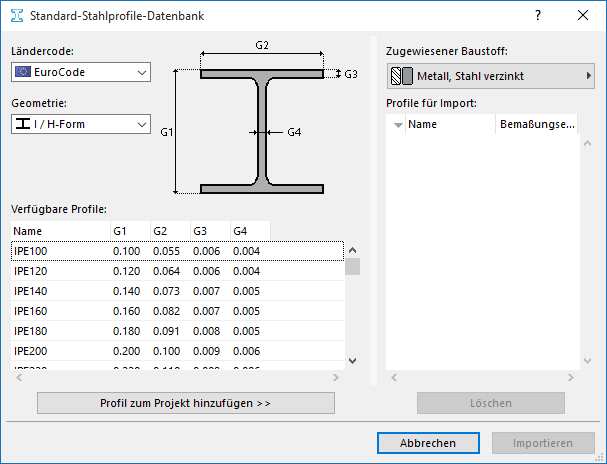Click the profile list scroll left arrow
This screenshot has height=464, width=607.
[x=19, y=377]
